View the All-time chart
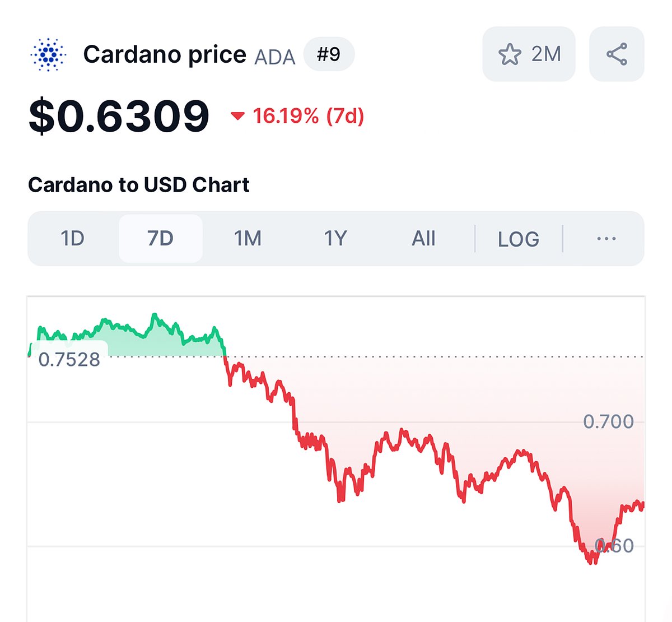 click(423, 238)
